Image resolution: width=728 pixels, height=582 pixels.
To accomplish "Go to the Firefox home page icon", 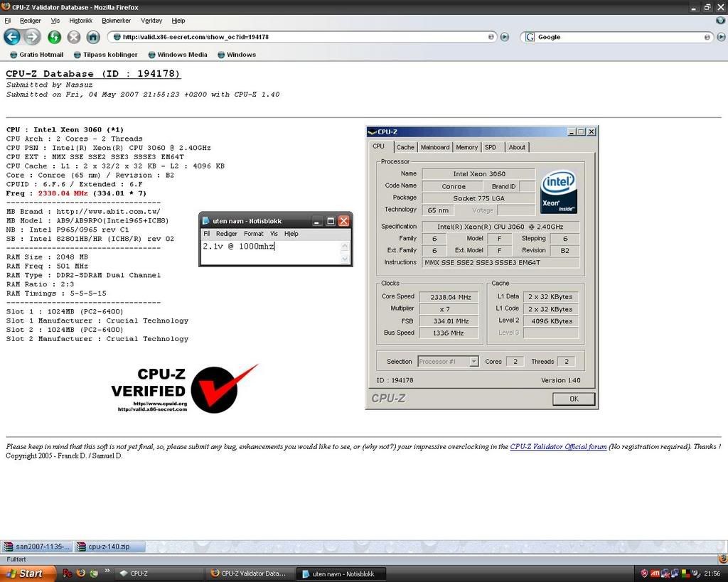I will coord(93,37).
